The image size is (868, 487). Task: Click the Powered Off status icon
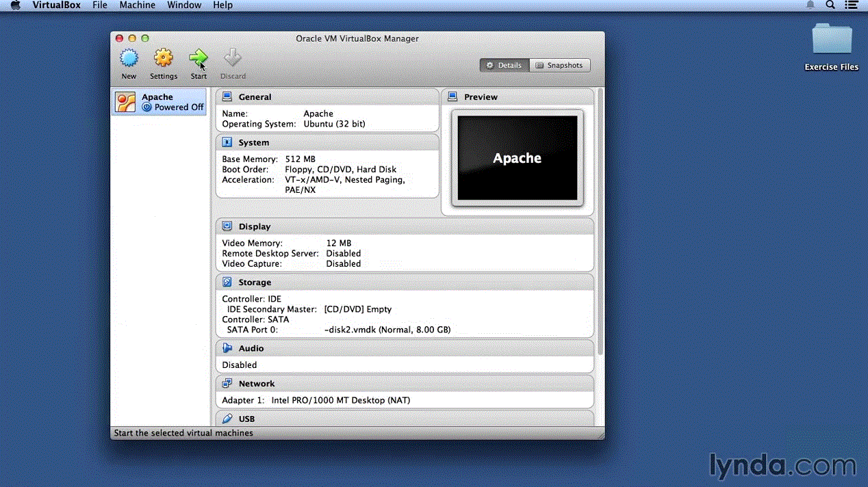click(146, 107)
